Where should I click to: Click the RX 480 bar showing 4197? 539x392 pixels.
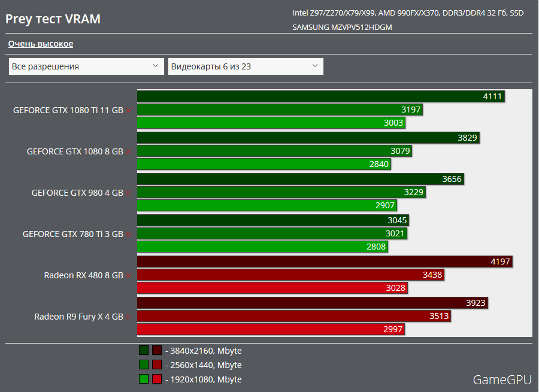pyautogui.click(x=325, y=262)
